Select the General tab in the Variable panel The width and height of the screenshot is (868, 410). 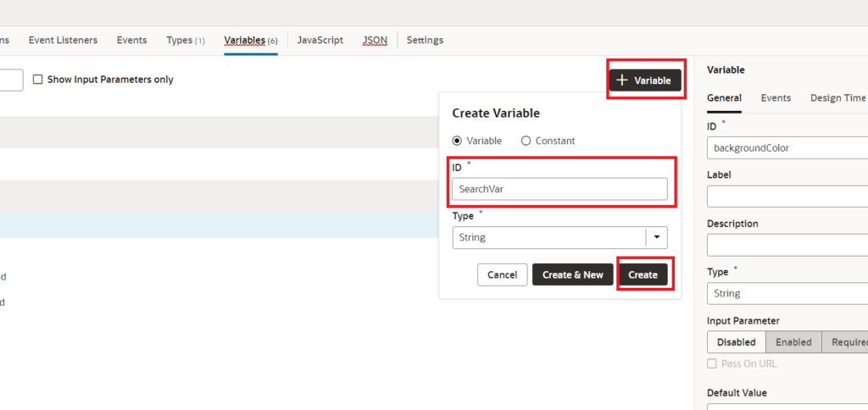point(724,98)
